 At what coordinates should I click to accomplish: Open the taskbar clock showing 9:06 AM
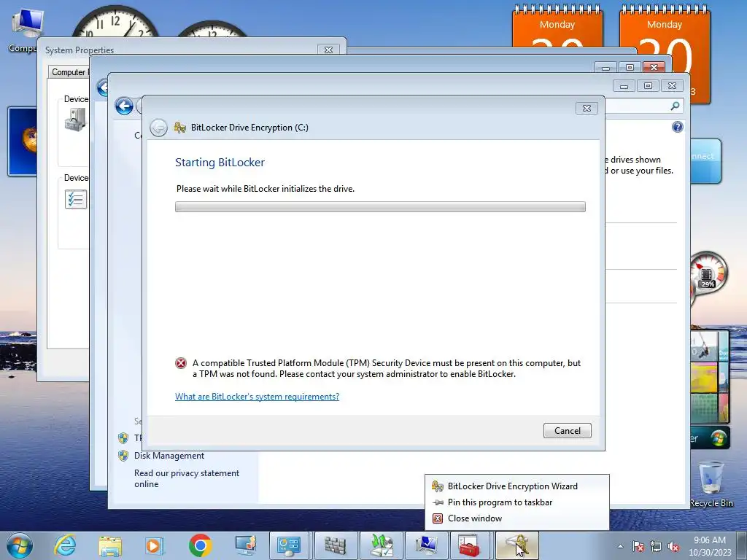710,546
